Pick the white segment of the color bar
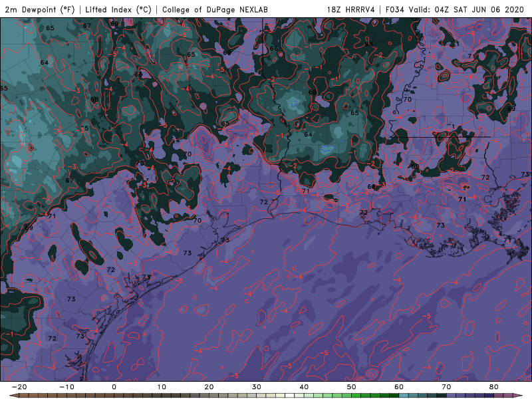The image size is (532, 399). tap(289, 395)
